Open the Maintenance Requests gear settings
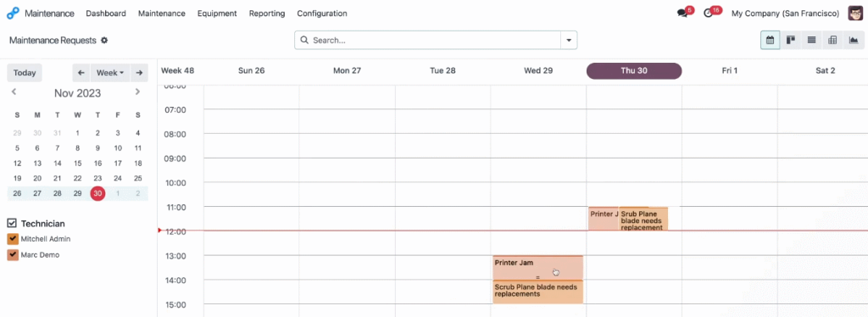Image resolution: width=868 pixels, height=317 pixels. coord(104,41)
